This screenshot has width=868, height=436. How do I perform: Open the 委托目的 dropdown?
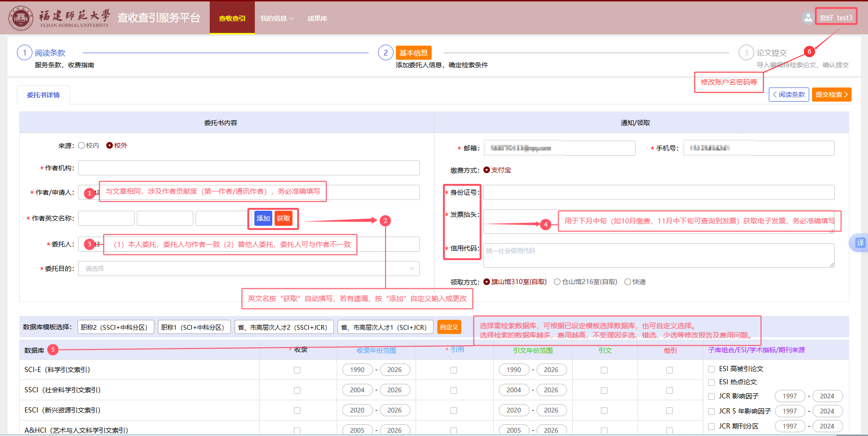[249, 269]
